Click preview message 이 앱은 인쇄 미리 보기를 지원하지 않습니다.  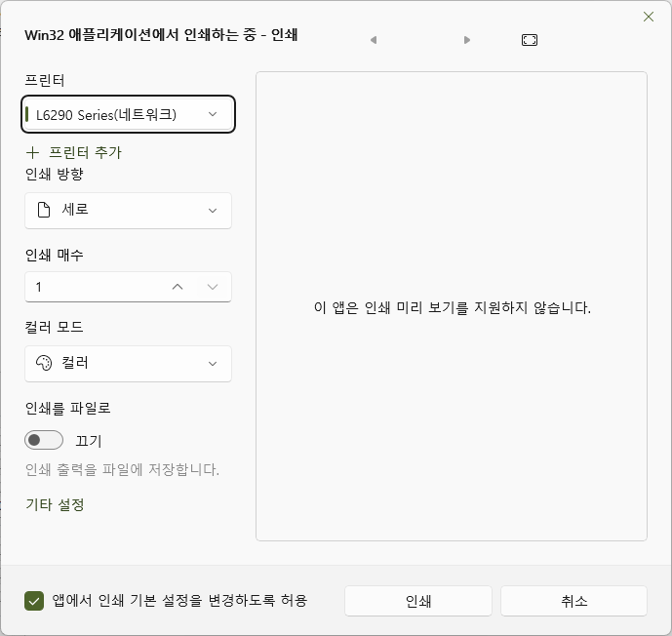click(453, 307)
